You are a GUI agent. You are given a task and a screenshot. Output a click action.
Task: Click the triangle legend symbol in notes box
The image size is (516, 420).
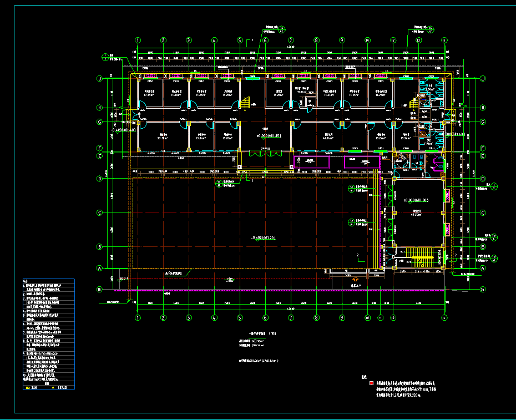tap(53, 387)
